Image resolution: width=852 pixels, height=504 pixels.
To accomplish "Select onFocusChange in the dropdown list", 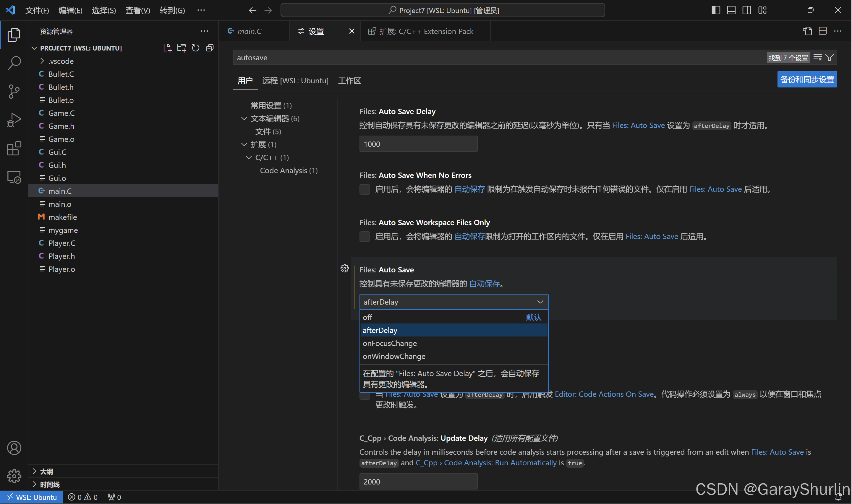I will pos(389,343).
